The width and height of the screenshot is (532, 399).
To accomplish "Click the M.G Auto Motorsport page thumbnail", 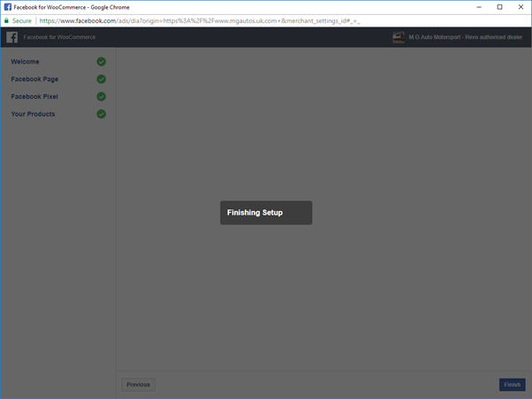I will pyautogui.click(x=399, y=37).
